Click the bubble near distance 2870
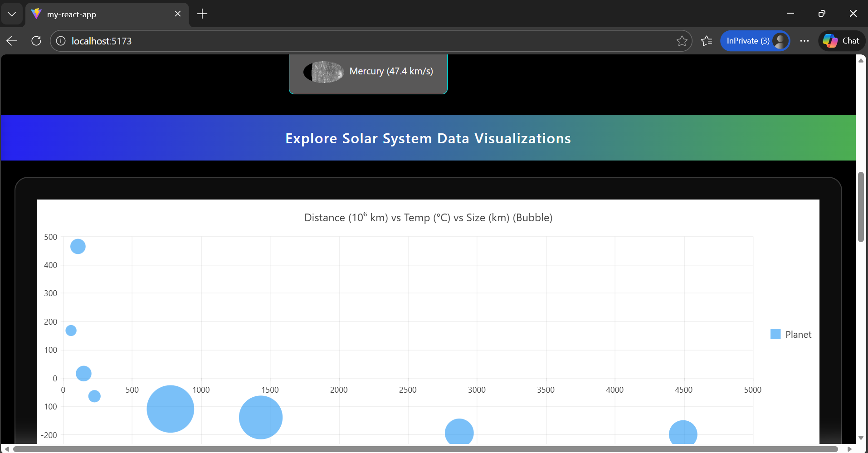 click(x=459, y=432)
